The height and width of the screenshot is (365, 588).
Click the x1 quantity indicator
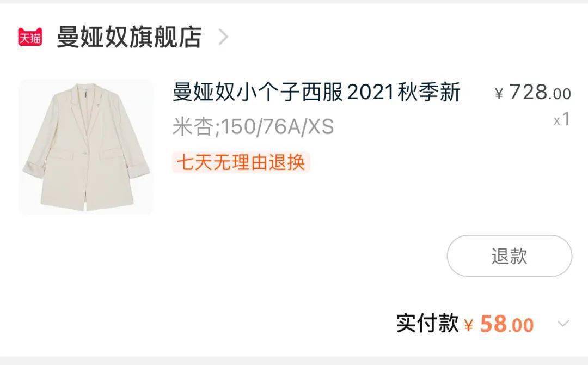[x=562, y=119]
